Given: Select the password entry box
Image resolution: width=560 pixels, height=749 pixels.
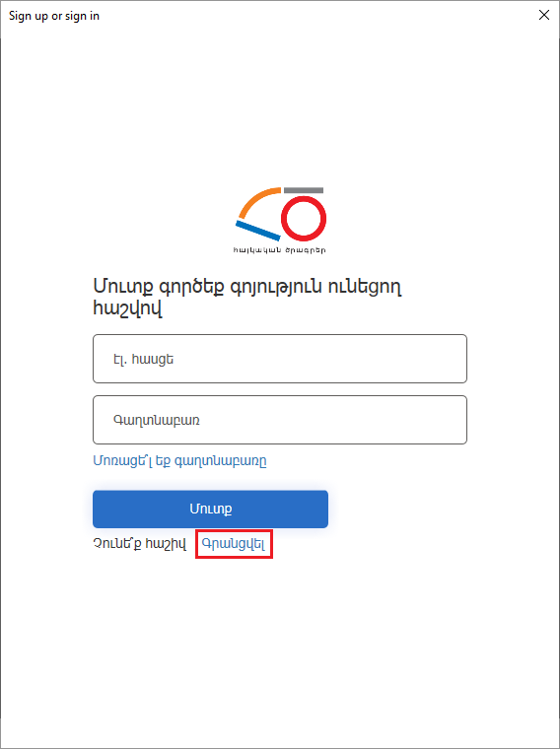Looking at the screenshot, I should (280, 420).
